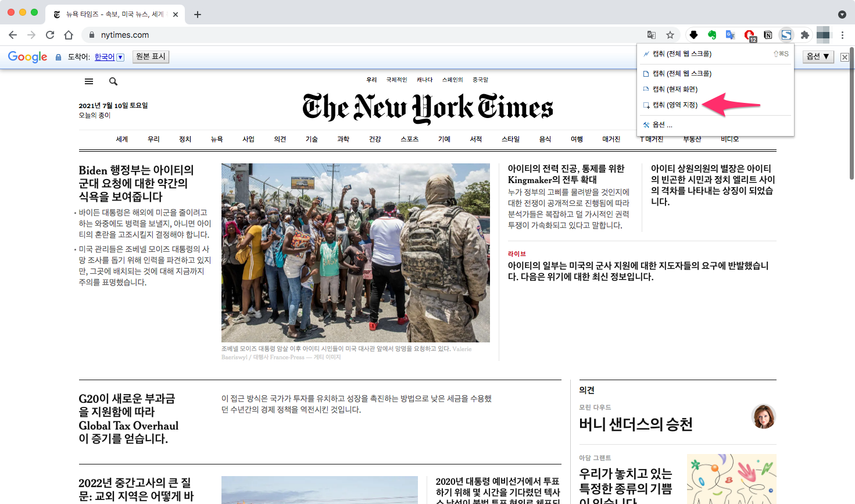
Task: Click the 한국어 language link
Action: click(105, 57)
